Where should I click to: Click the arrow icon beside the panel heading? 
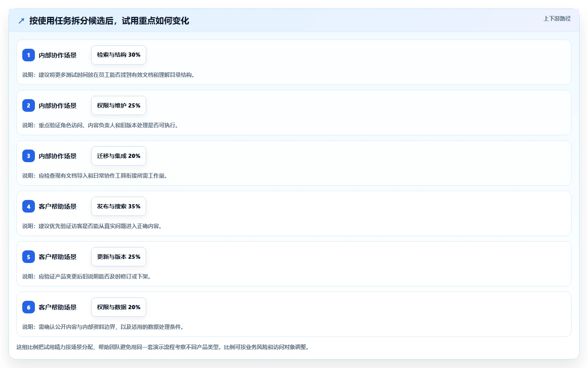coord(21,21)
